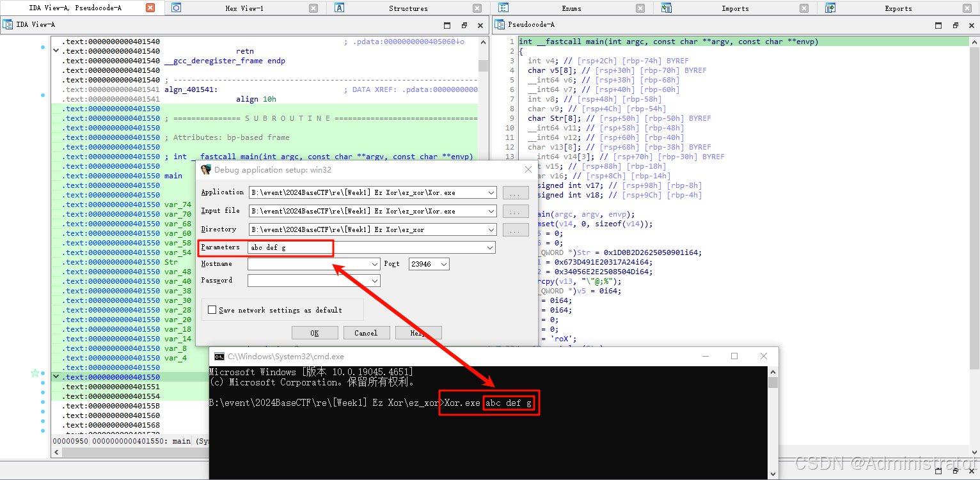This screenshot has width=980, height=480.
Task: Open the Parameters dropdown list
Action: pyautogui.click(x=489, y=247)
